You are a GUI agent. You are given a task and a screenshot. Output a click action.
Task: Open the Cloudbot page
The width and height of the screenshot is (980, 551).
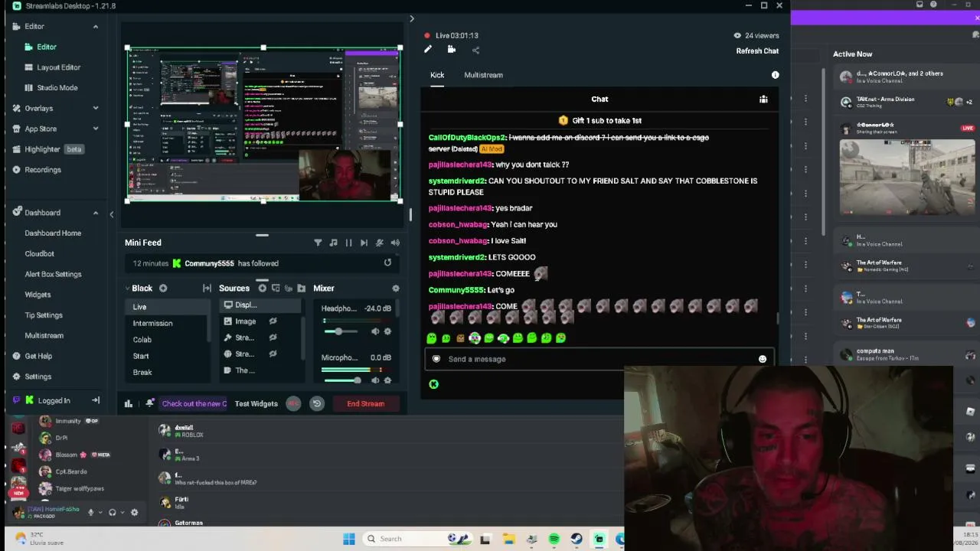[40, 254]
